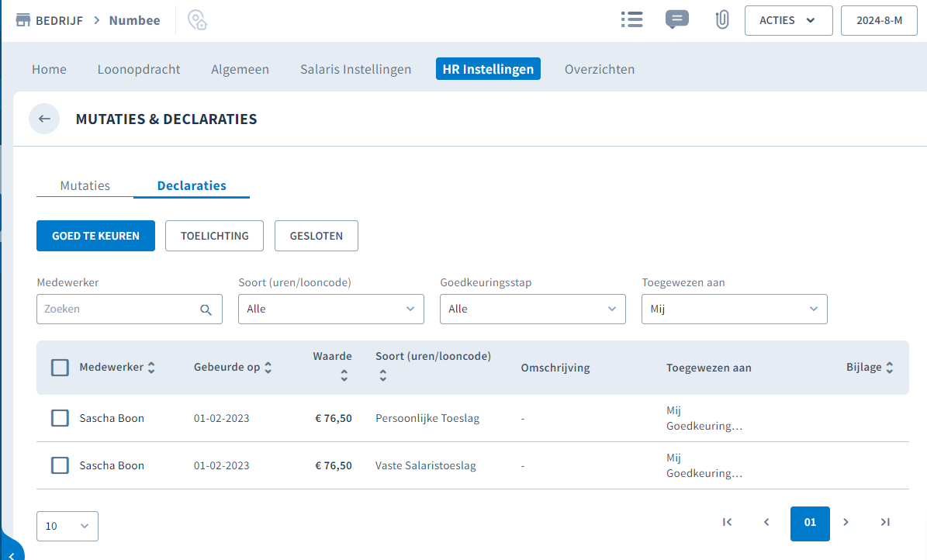Expand the collapsed side panel arrow
The width and height of the screenshot is (927, 560).
point(11,555)
